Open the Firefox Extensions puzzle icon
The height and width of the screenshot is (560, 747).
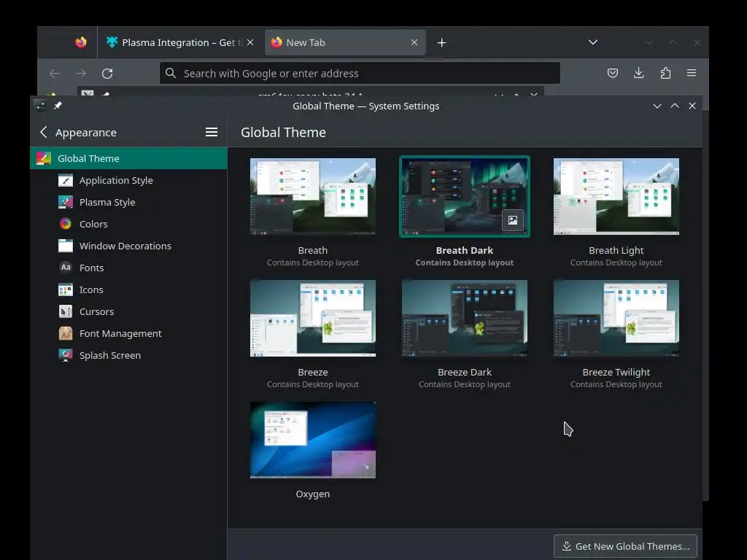665,73
